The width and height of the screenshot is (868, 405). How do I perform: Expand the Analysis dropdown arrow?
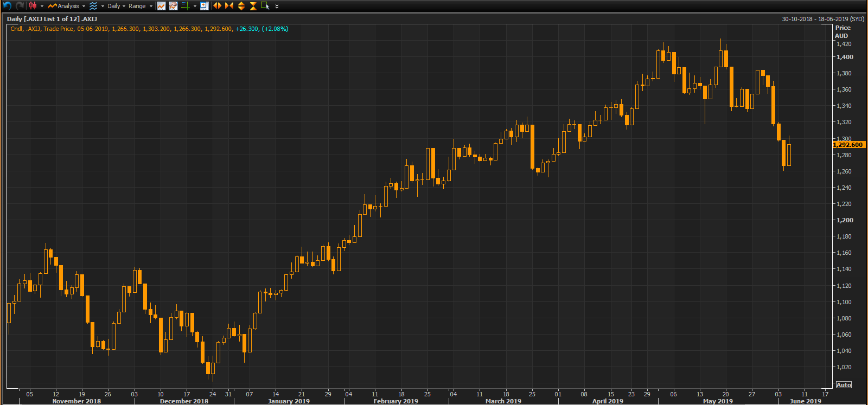(x=84, y=6)
